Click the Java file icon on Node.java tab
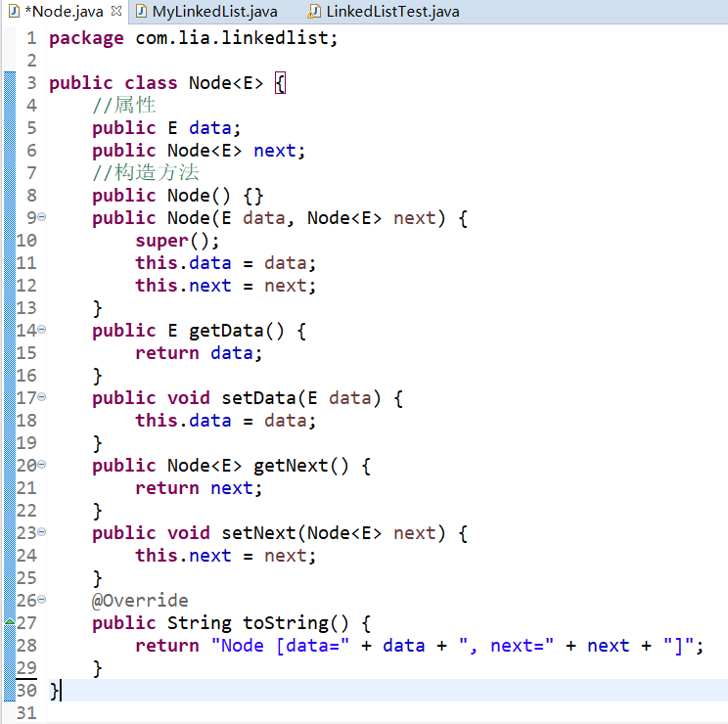 (x=15, y=11)
